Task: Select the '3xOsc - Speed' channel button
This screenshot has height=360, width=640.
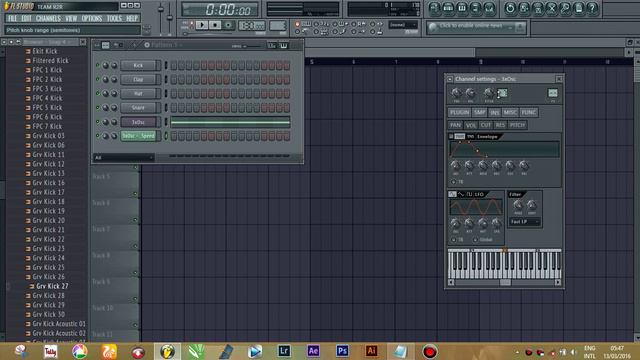Action: point(138,136)
